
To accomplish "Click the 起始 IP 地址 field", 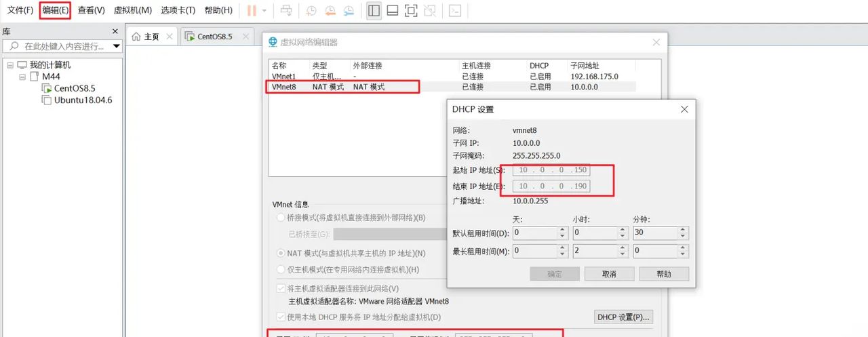I will [x=551, y=170].
